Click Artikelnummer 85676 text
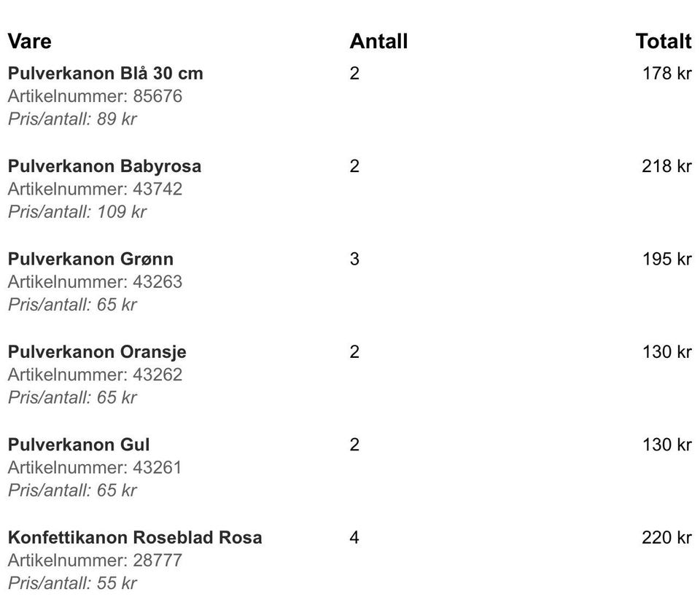The height and width of the screenshot is (613, 700). click(x=95, y=96)
